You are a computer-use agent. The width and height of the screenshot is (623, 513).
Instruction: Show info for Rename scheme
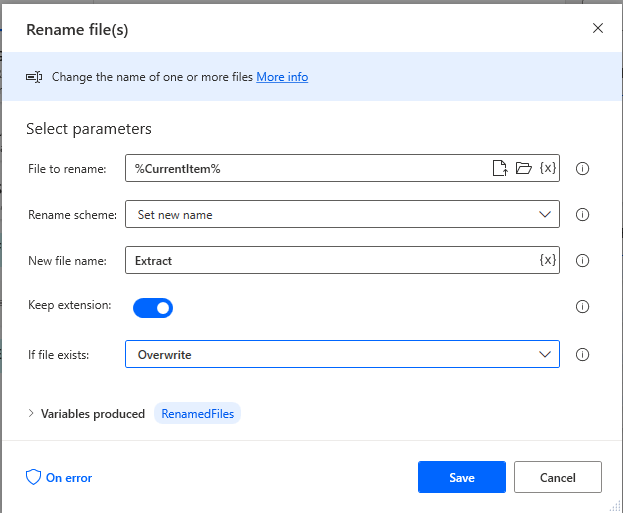click(583, 215)
